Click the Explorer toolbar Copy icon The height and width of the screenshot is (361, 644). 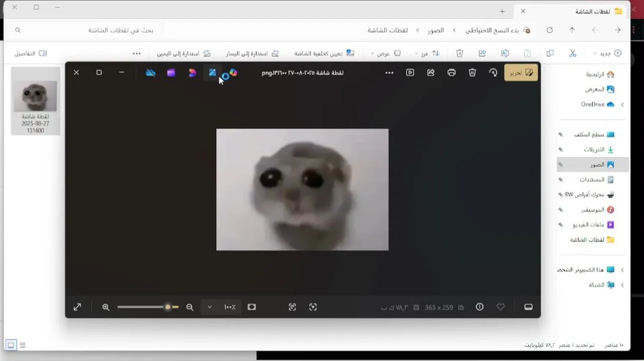(x=550, y=53)
